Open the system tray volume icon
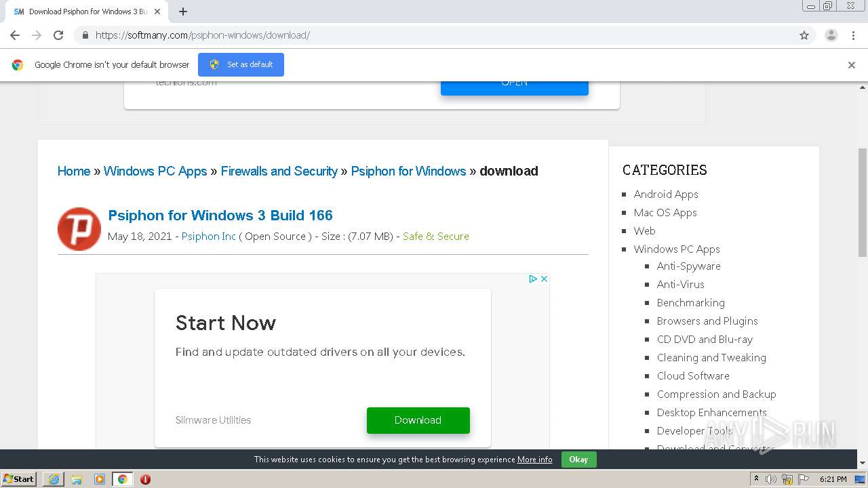The width and height of the screenshot is (868, 488). (x=771, y=479)
